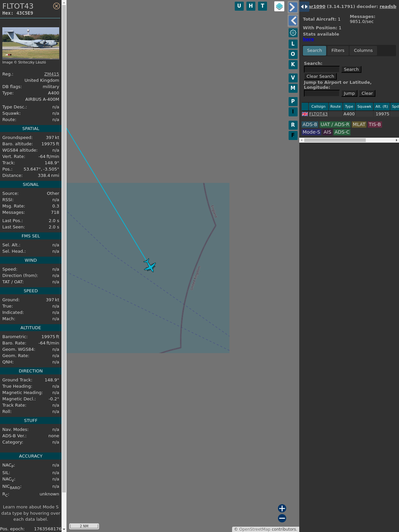
Task: Zoom in with the plus button
Action: [282, 508]
